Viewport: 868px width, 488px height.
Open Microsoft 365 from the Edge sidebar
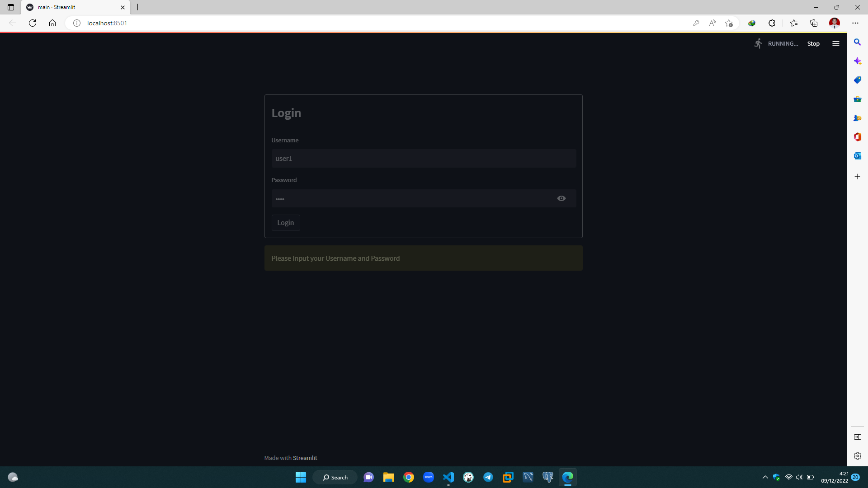tap(857, 137)
